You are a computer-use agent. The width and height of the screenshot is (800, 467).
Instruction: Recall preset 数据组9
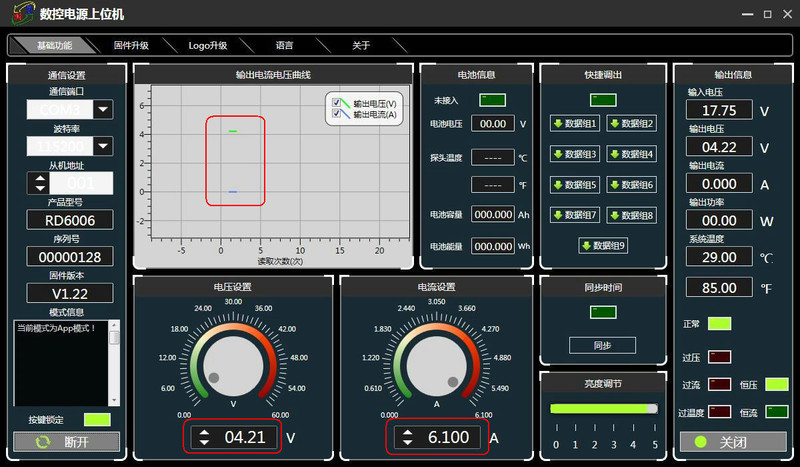pyautogui.click(x=602, y=245)
